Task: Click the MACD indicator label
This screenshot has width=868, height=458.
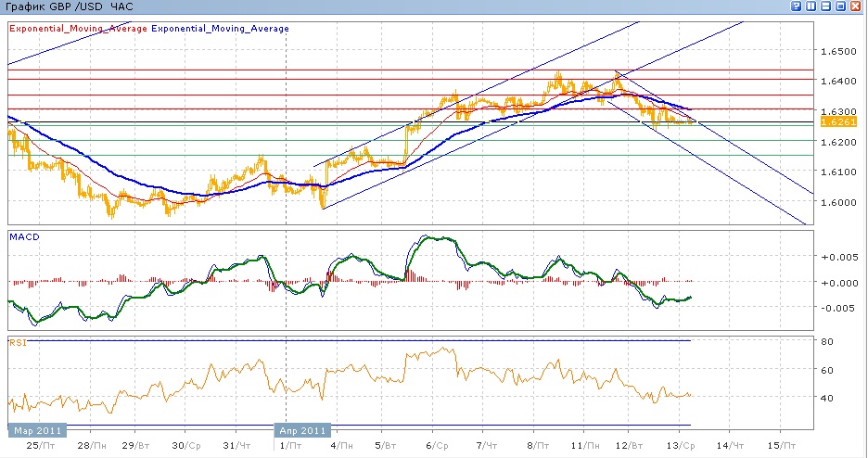Action: click(24, 236)
